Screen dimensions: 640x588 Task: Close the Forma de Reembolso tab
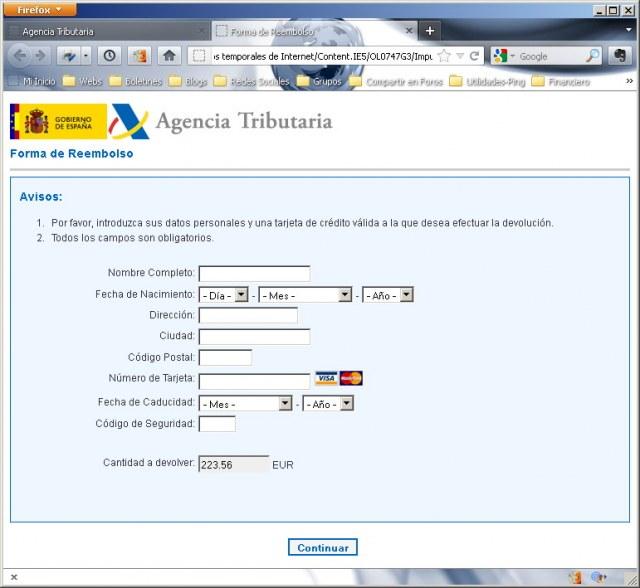click(409, 31)
